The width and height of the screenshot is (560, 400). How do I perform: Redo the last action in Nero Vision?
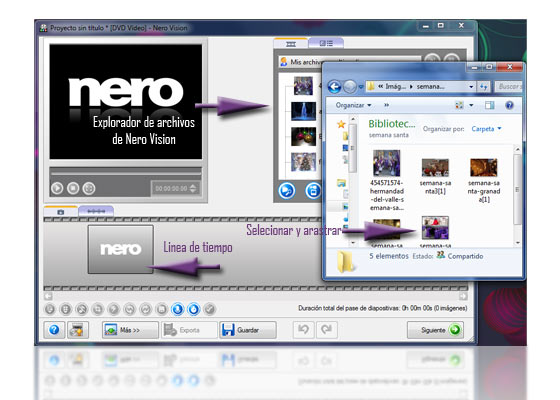[326, 329]
